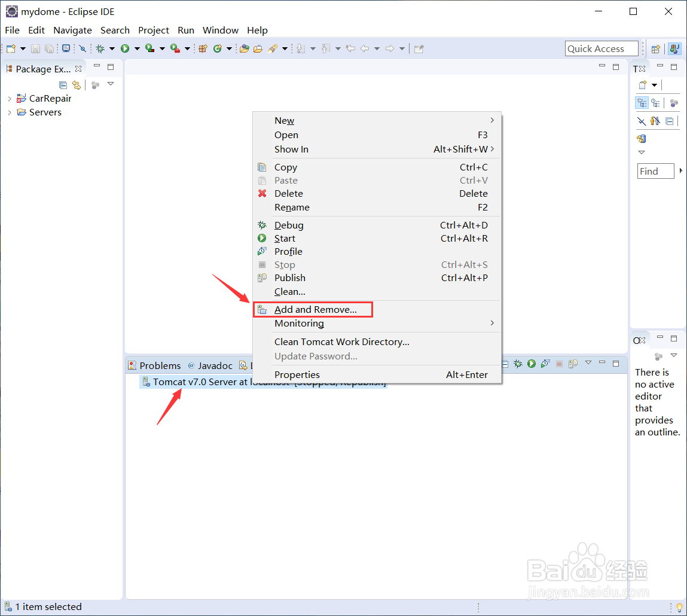
Task: Click the Next Annotation toolbar icon
Action: (301, 48)
